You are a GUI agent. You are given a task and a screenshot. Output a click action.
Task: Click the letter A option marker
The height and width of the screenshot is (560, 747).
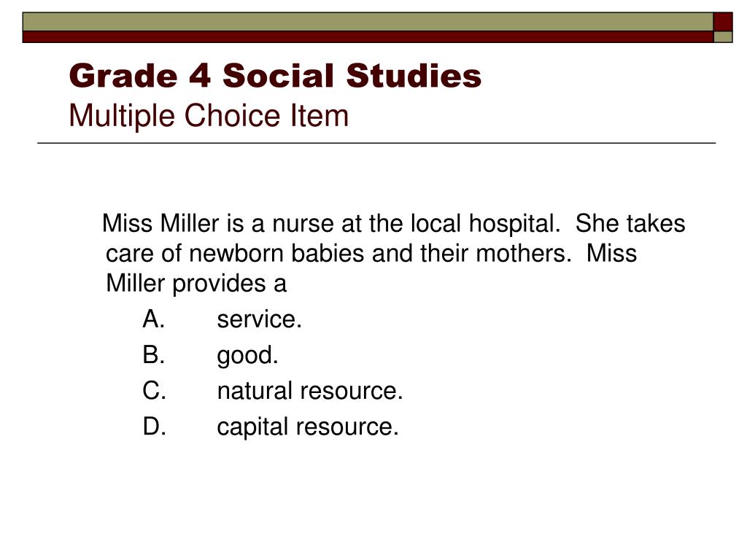click(x=153, y=319)
